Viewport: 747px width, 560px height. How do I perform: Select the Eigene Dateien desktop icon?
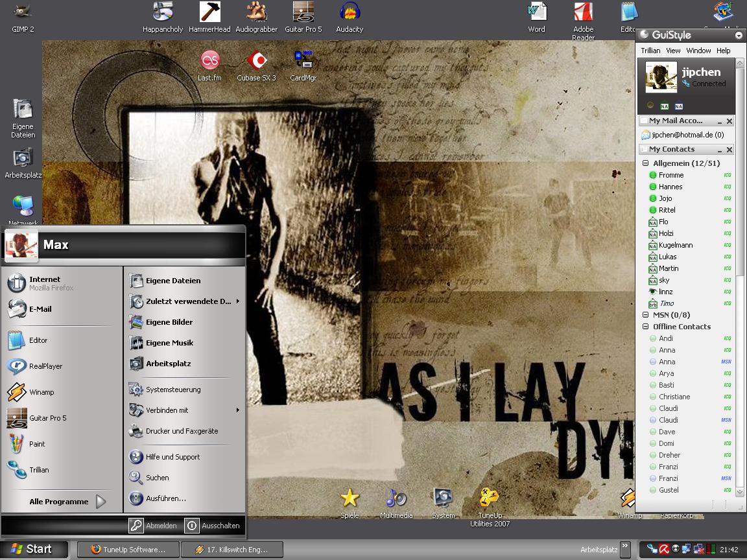pos(23,119)
